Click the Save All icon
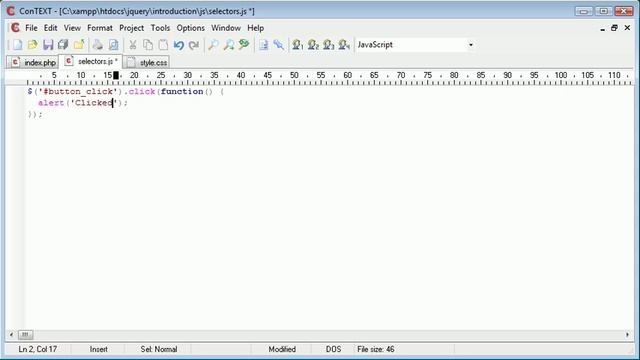Image resolution: width=640 pixels, height=360 pixels. point(63,45)
